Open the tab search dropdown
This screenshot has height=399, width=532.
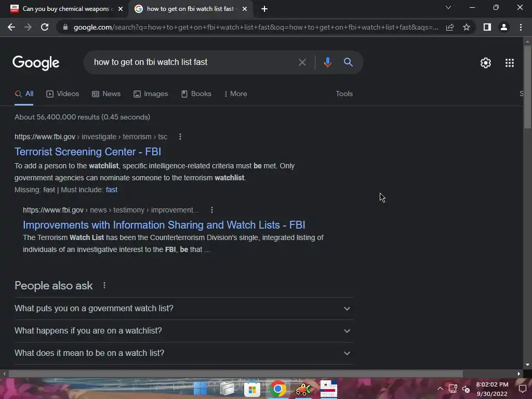tap(448, 7)
